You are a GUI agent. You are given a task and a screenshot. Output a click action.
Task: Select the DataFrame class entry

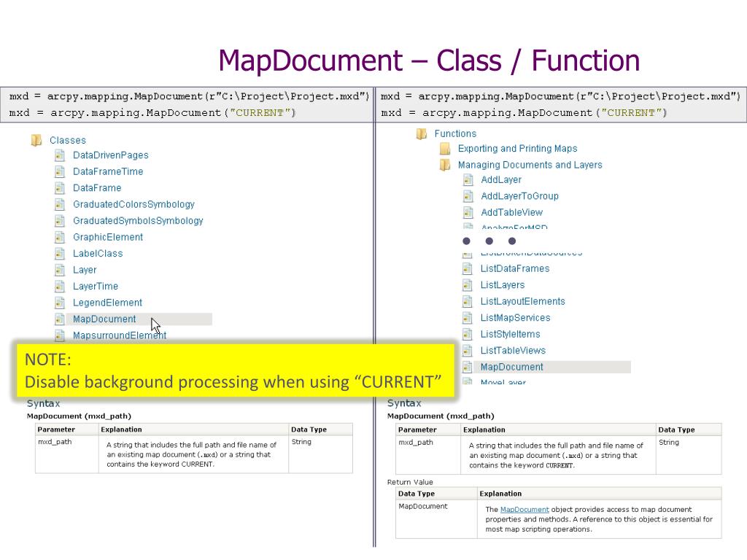point(97,188)
